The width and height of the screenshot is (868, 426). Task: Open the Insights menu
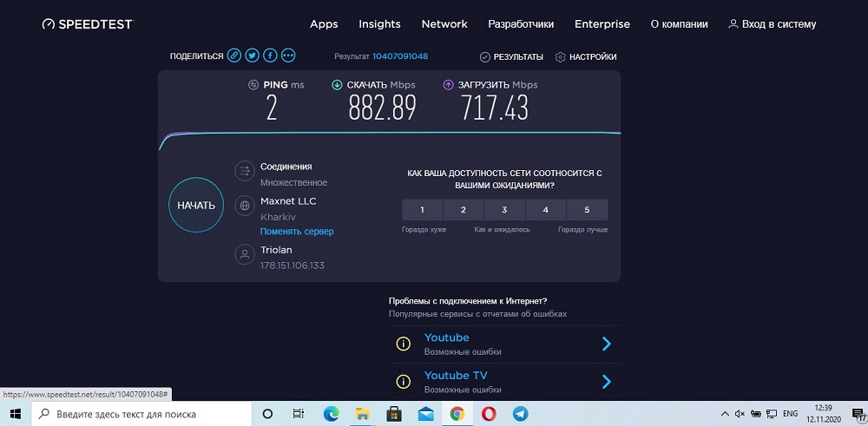380,24
